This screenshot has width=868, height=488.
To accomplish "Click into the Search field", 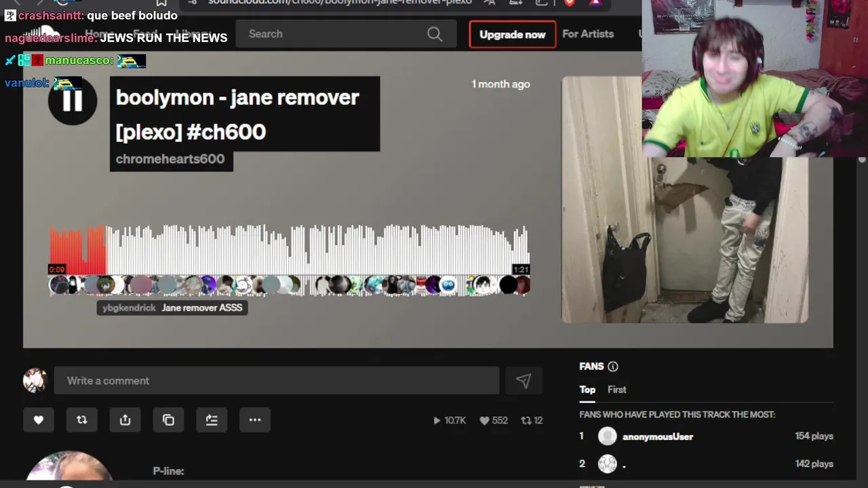I will click(x=347, y=34).
